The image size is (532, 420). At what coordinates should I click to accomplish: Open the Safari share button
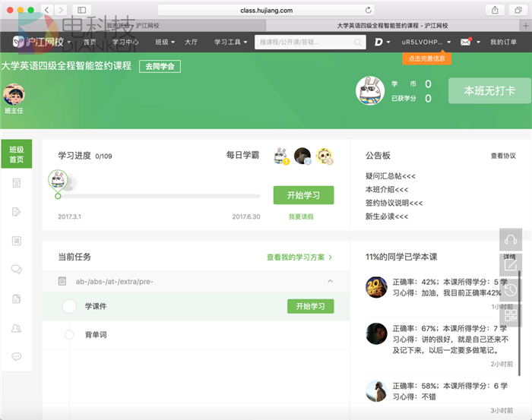click(495, 10)
